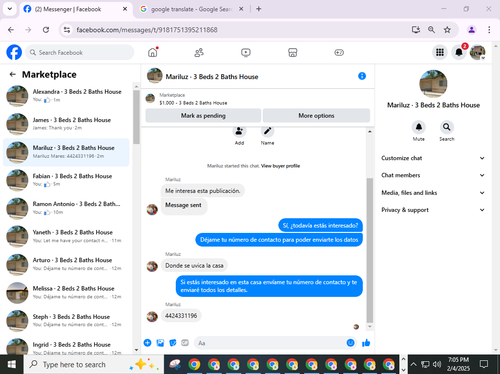Open Steph conversation
Image resolution: width=500 pixels, height=374 pixels.
[x=66, y=320]
